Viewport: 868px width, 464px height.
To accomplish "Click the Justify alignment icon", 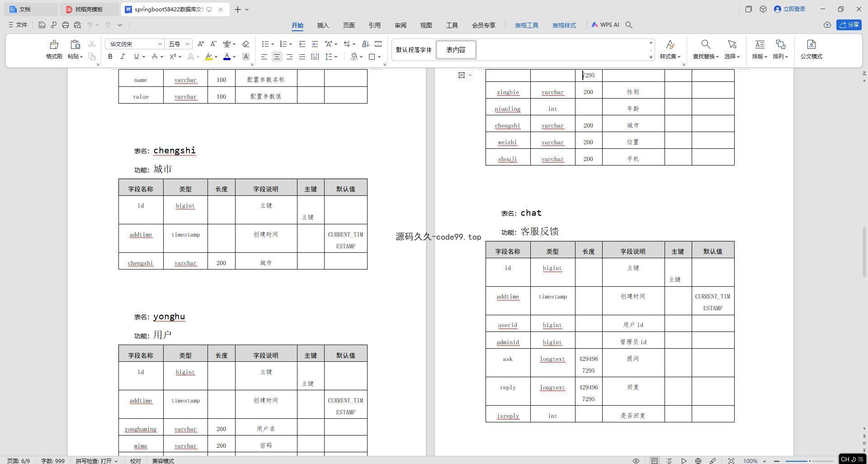I will click(x=302, y=57).
